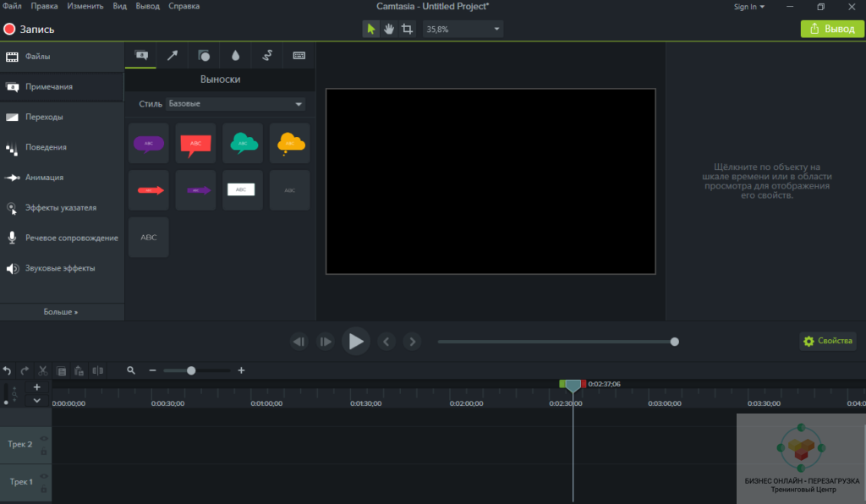Open the Keystroke callouts keyboard tab

299,56
